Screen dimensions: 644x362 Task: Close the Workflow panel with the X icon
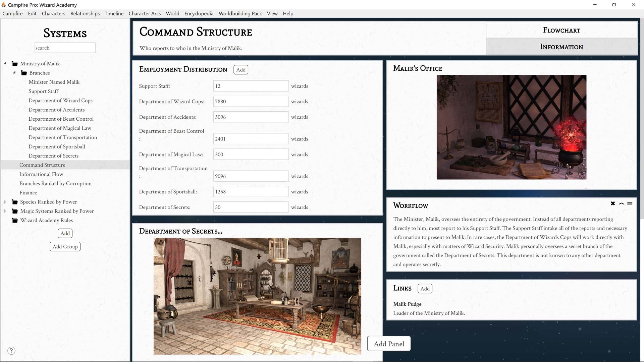coord(613,203)
